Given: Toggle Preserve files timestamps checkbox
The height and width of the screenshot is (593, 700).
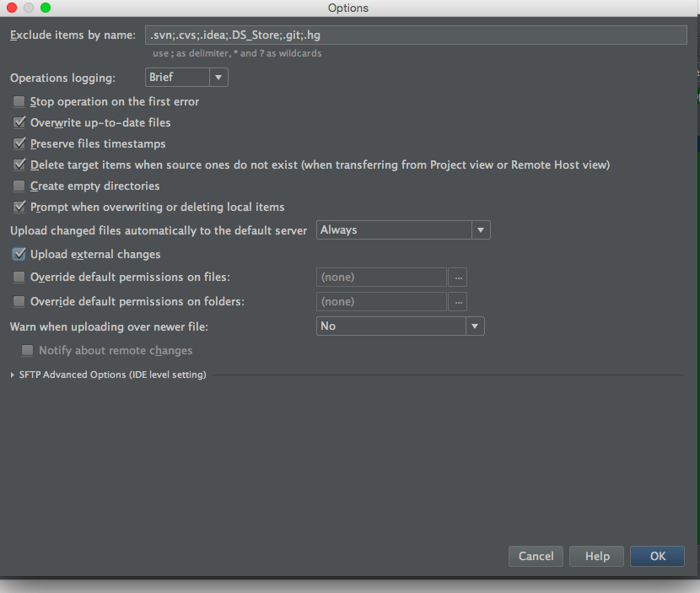Looking at the screenshot, I should 19,143.
